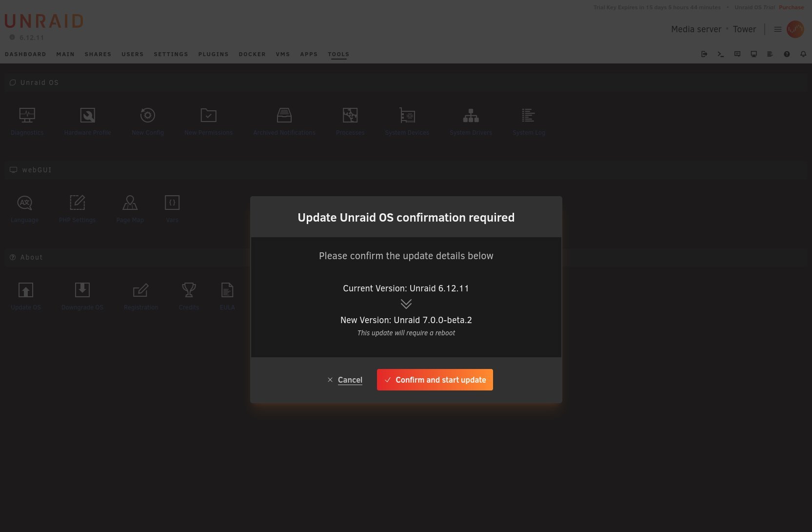Click the Tower server name
The height and width of the screenshot is (532, 812).
tap(744, 29)
